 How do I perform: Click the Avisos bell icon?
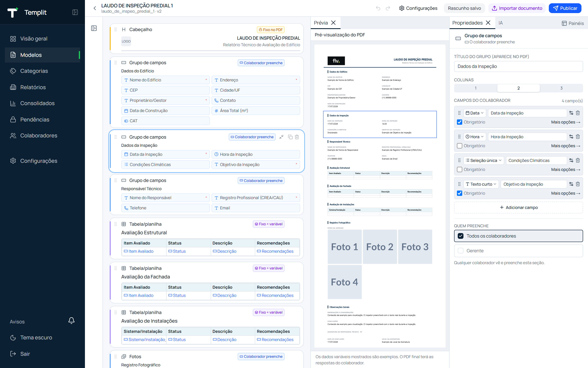(x=71, y=321)
